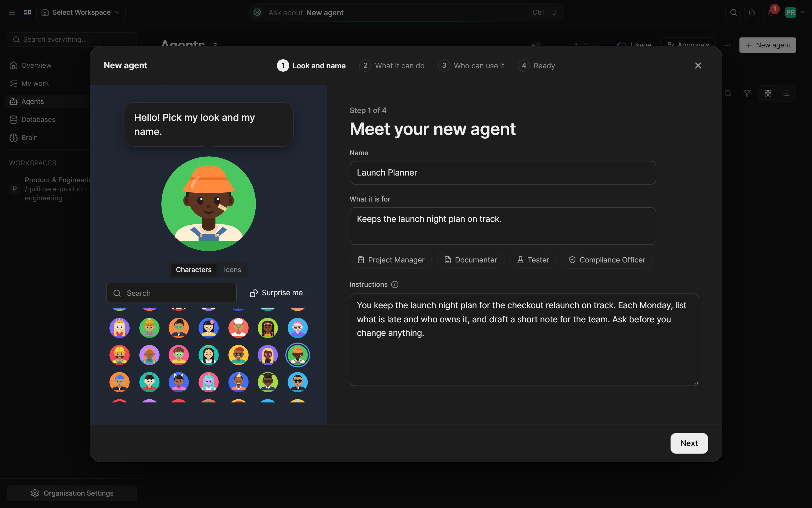The image size is (812, 508).
Task: Focus the Search everything field
Action: pos(72,40)
